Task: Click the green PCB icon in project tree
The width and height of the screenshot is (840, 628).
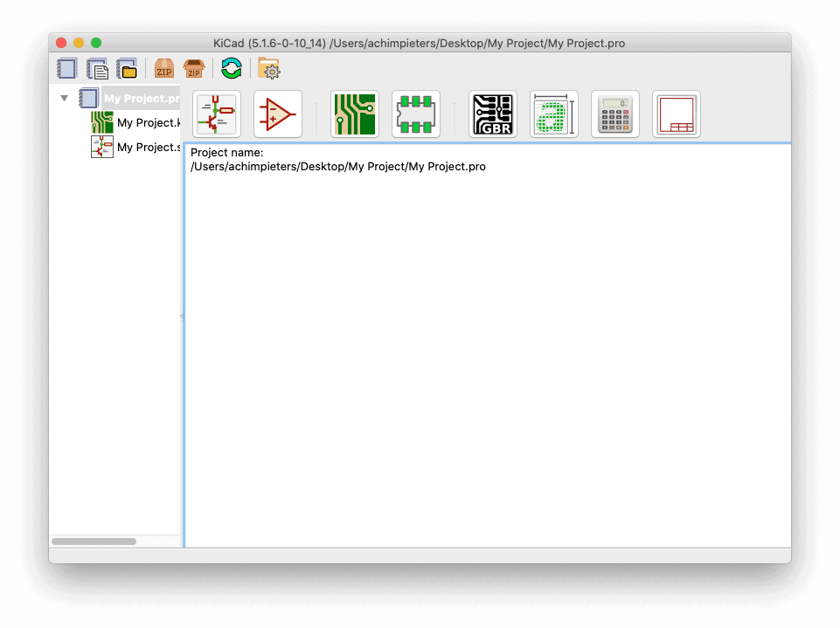Action: 101,122
